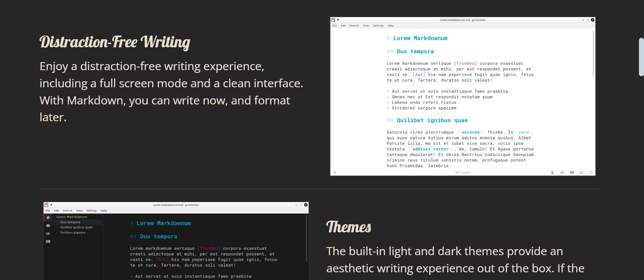Open Settings menu in light ghostwriter window
Viewport: 644px width, 280px height.
tap(378, 26)
